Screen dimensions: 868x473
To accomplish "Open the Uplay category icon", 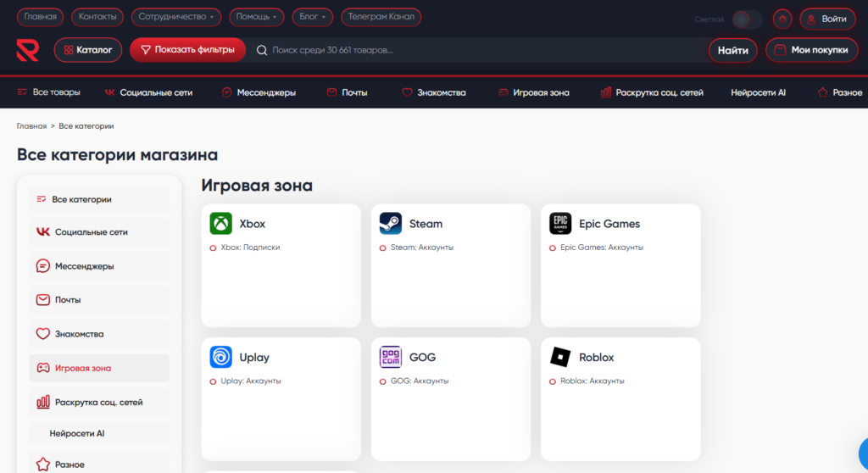I will click(x=221, y=357).
